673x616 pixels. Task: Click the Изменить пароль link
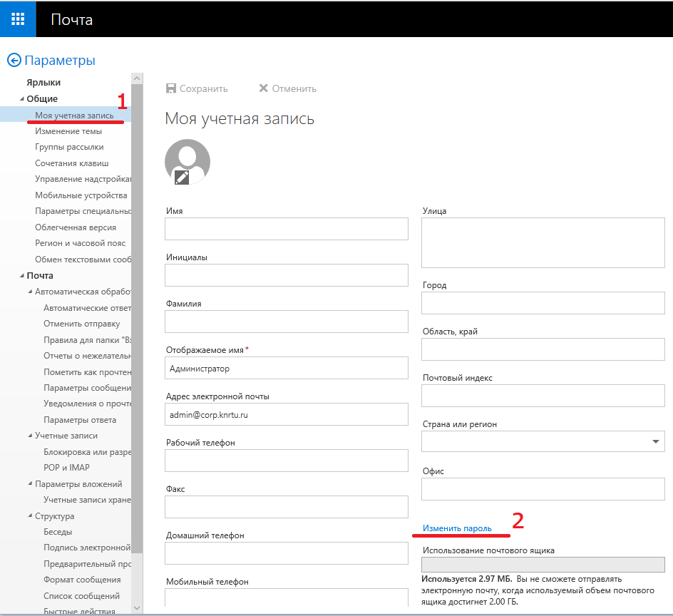pyautogui.click(x=457, y=528)
